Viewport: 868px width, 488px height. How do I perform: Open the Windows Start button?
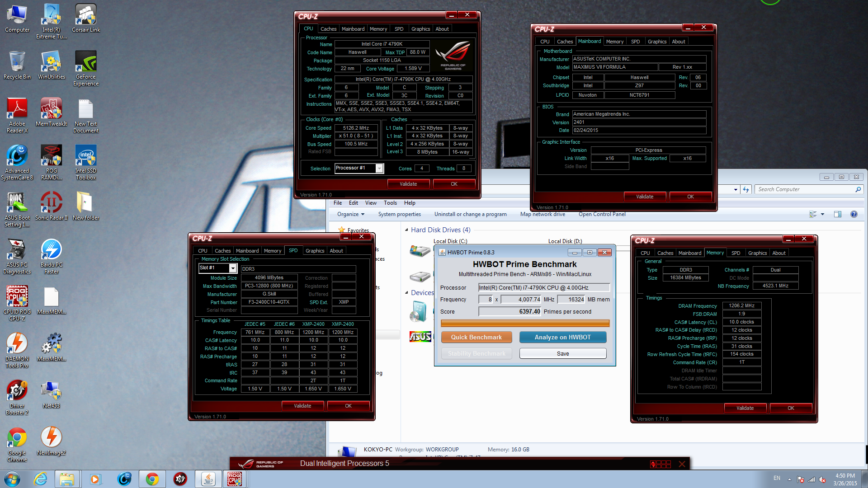[12, 479]
